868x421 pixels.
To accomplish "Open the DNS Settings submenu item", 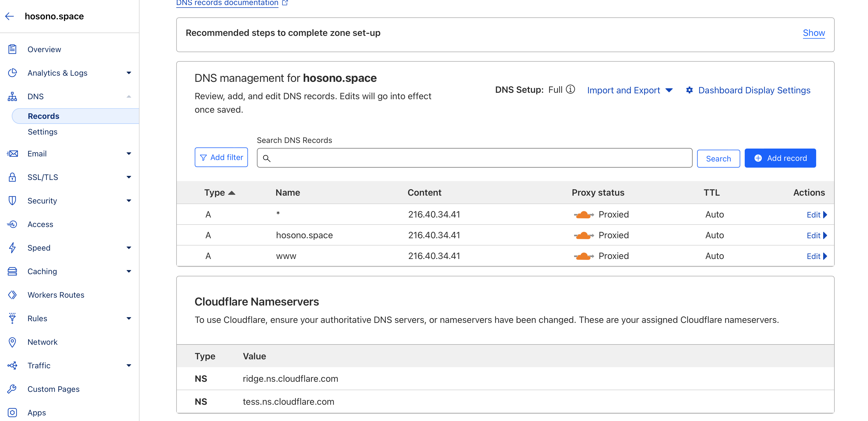I will pos(43,132).
